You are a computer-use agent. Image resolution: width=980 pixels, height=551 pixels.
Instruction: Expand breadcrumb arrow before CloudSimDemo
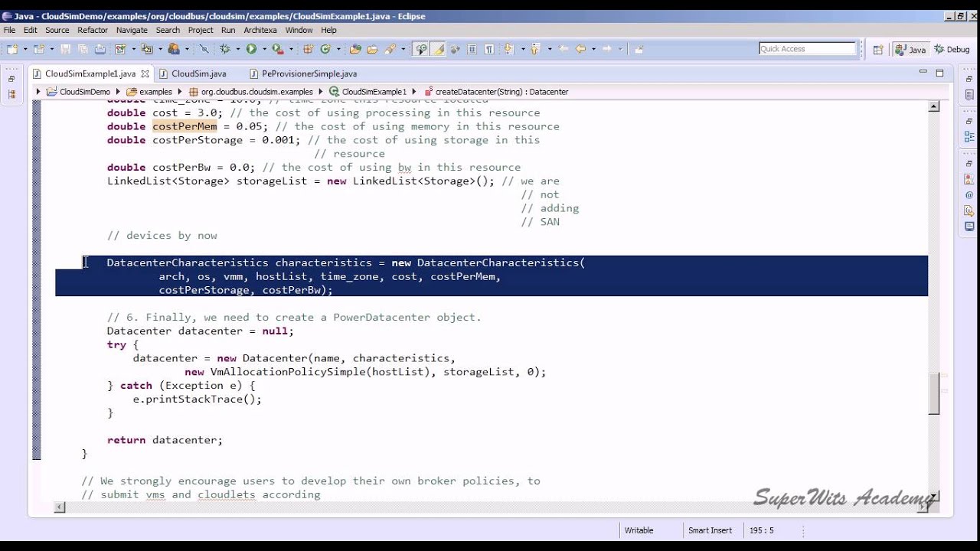(x=38, y=92)
